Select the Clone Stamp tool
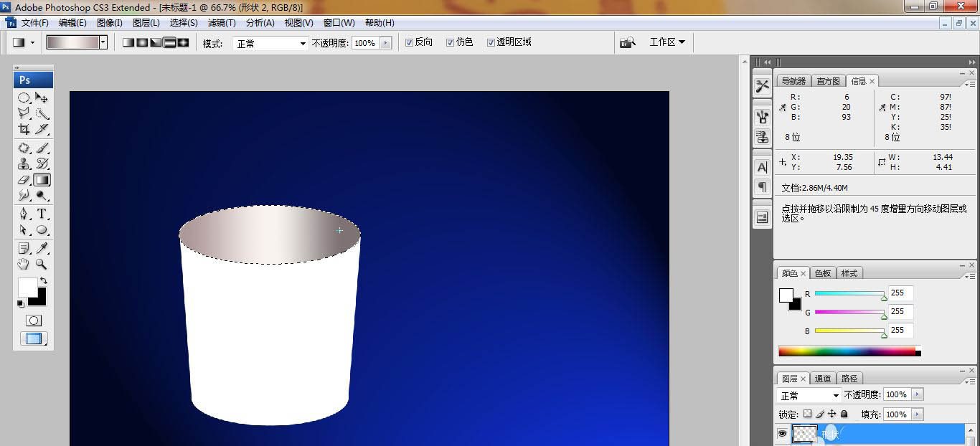980x446 pixels. pyautogui.click(x=24, y=163)
